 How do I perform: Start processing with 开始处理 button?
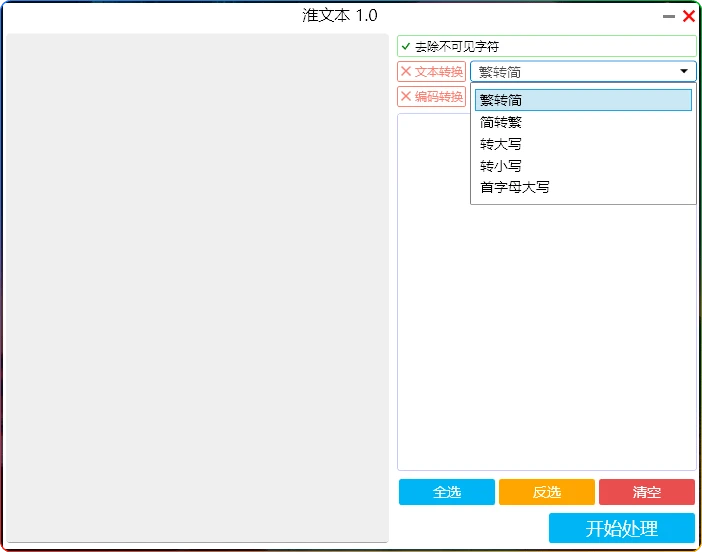621,528
